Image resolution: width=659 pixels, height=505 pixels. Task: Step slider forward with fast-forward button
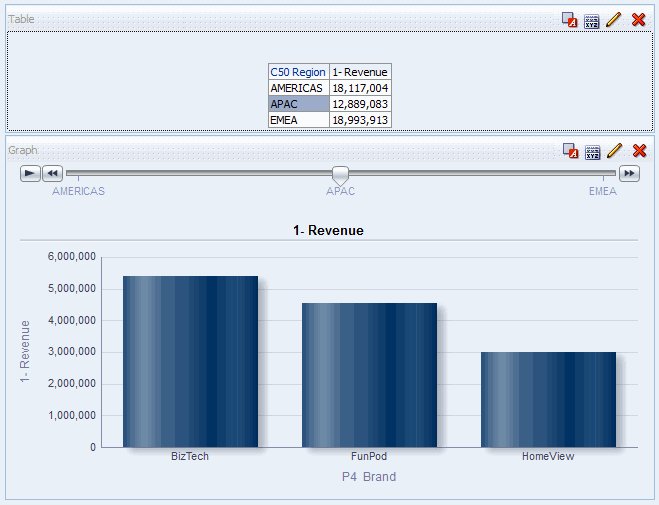tap(629, 174)
